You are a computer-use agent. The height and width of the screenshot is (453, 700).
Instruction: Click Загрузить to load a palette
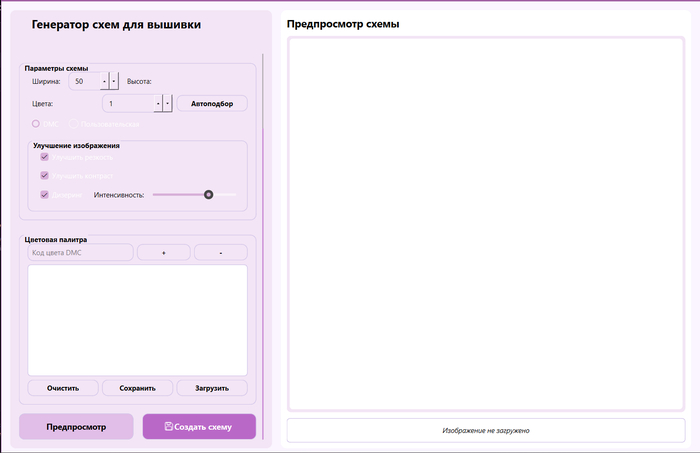point(211,388)
